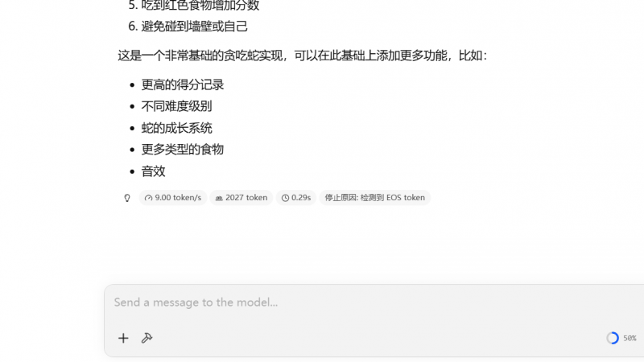Screen dimensions: 644x362
Task: Click the clock icon beside 0.29s
Action: 285,198
